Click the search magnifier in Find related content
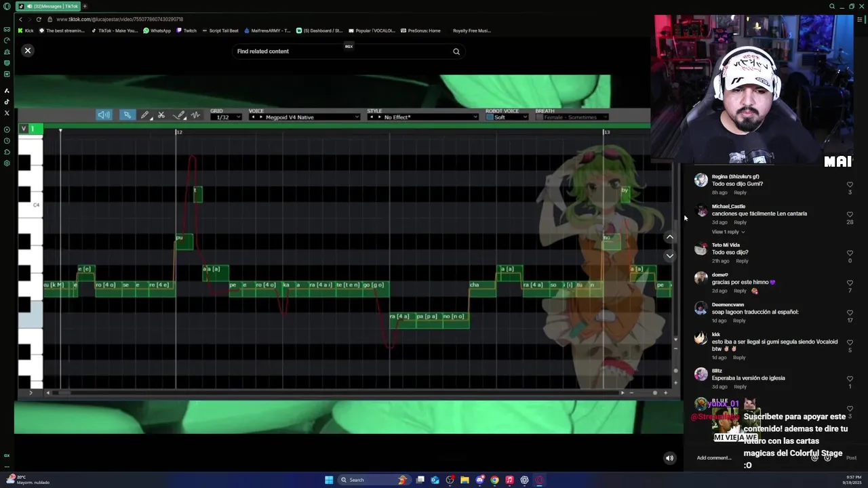The width and height of the screenshot is (868, 488). click(456, 52)
